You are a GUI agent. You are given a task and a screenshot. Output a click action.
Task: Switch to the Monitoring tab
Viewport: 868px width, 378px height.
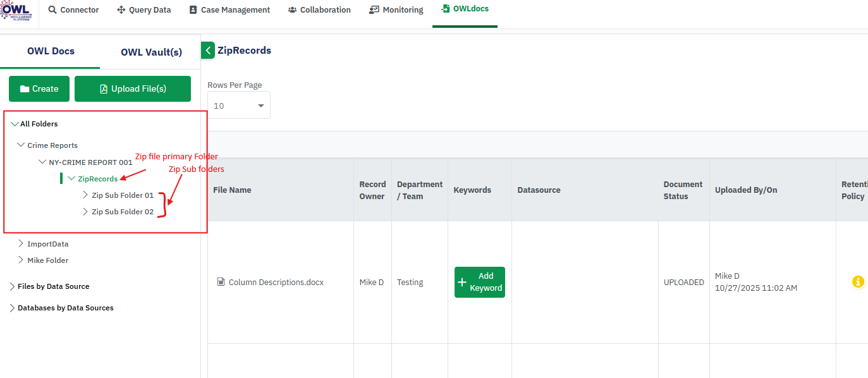click(x=396, y=10)
